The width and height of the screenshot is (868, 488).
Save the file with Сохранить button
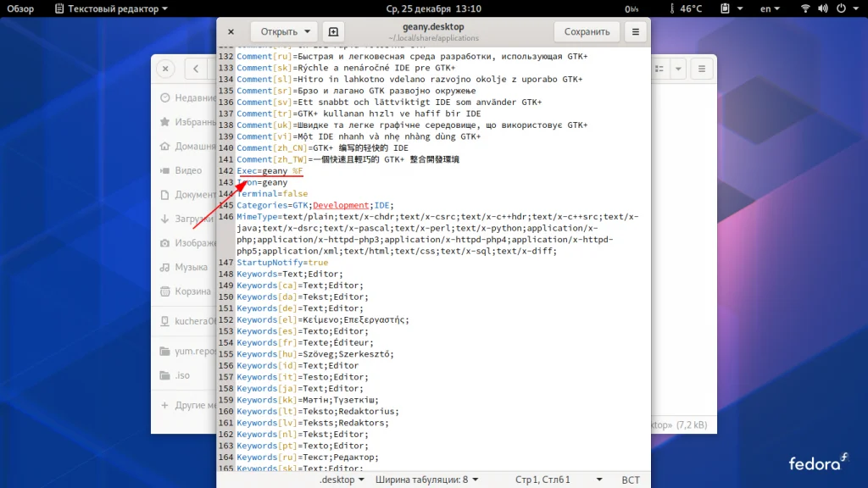tap(587, 31)
